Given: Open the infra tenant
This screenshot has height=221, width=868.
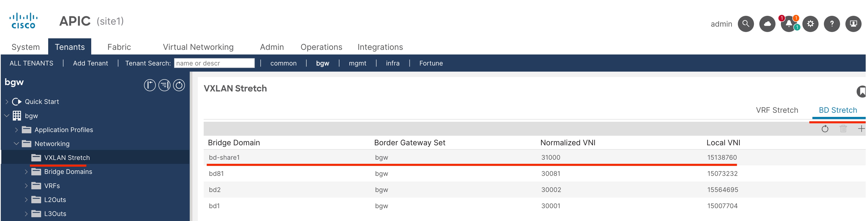Looking at the screenshot, I should pos(392,63).
